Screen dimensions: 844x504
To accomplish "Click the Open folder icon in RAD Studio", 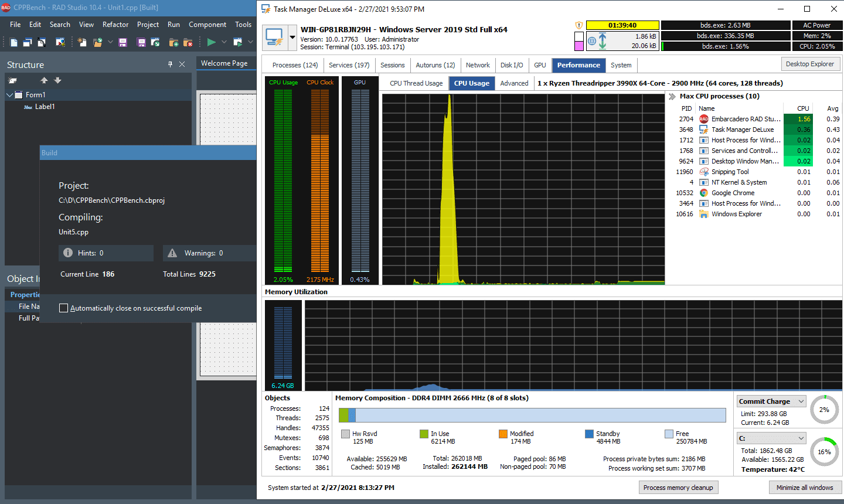I will click(x=97, y=42).
